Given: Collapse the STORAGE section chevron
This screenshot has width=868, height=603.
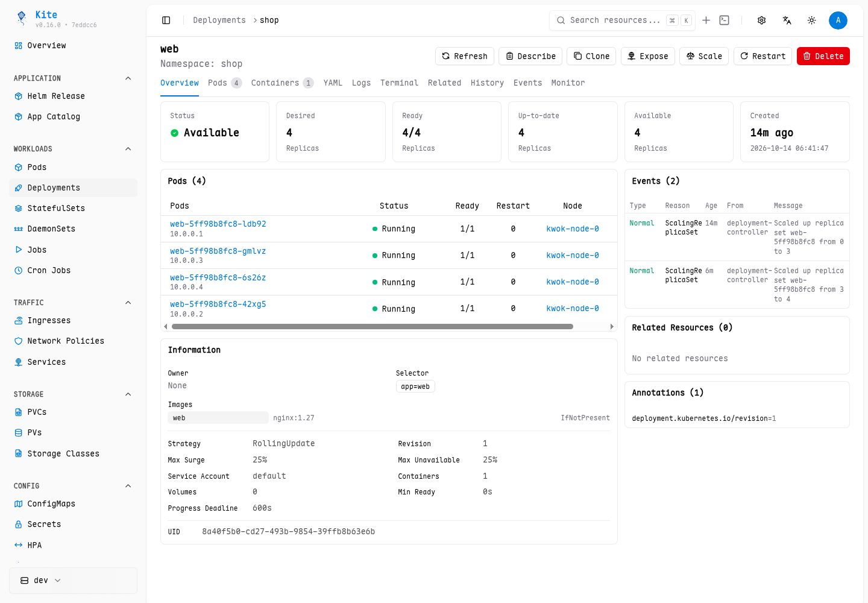Looking at the screenshot, I should pyautogui.click(x=128, y=394).
